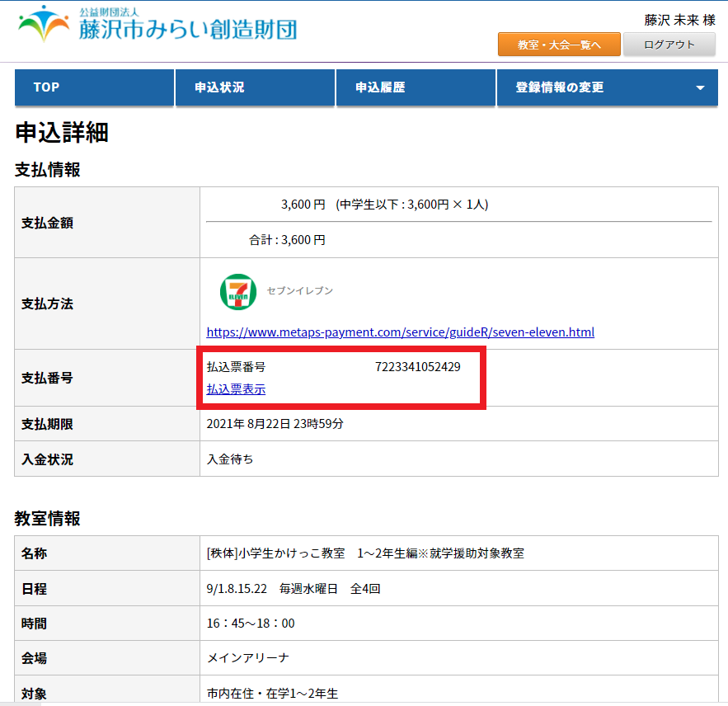Screen dimensions: 728x706
Task: Select the 申込履歴 menu tab
Action: tap(380, 87)
